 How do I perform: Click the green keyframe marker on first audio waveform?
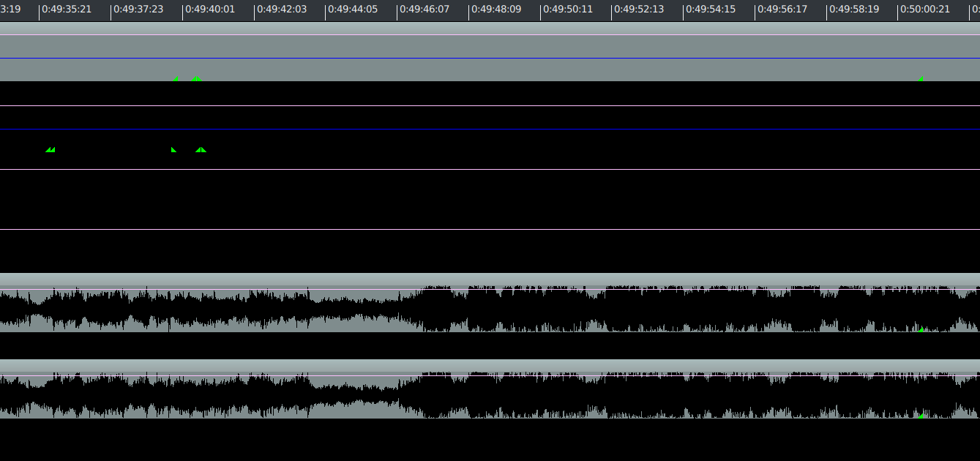pos(921,330)
